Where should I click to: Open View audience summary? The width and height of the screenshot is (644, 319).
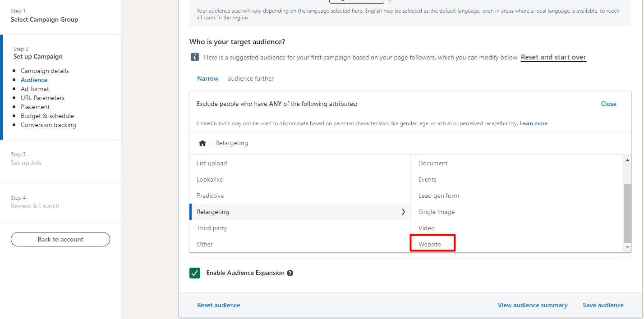point(533,305)
